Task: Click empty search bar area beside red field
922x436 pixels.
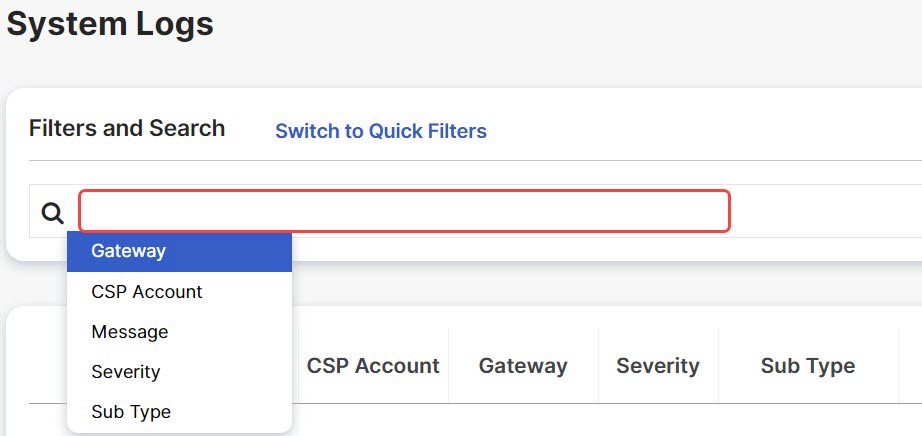Action: [826, 211]
